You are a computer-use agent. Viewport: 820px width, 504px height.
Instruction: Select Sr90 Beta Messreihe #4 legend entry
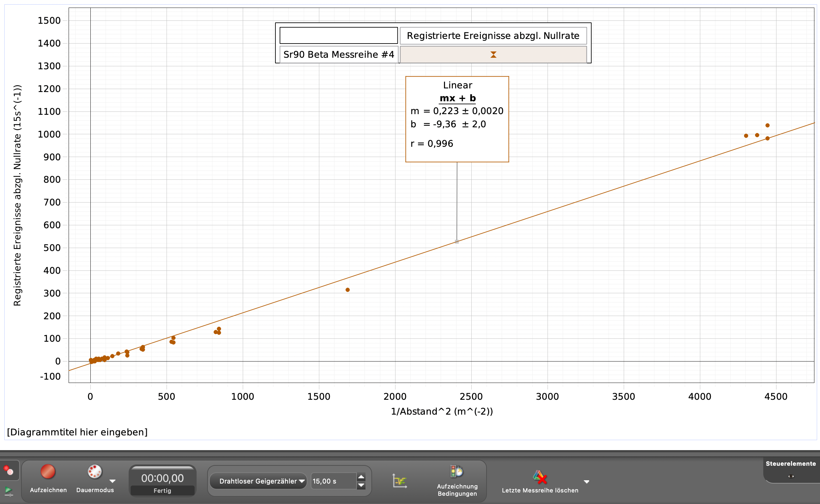(339, 55)
